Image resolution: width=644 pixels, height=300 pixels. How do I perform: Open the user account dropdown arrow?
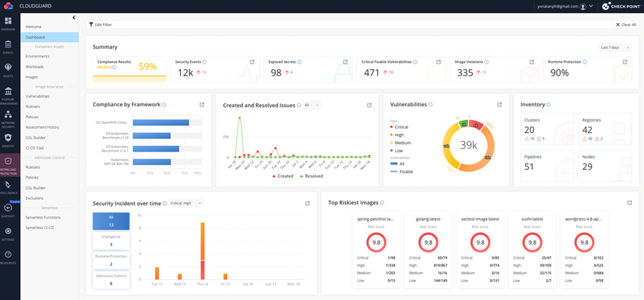(x=591, y=6)
